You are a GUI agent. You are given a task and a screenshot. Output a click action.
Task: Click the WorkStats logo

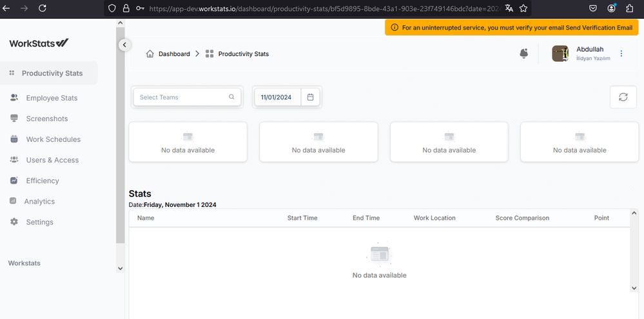click(39, 43)
